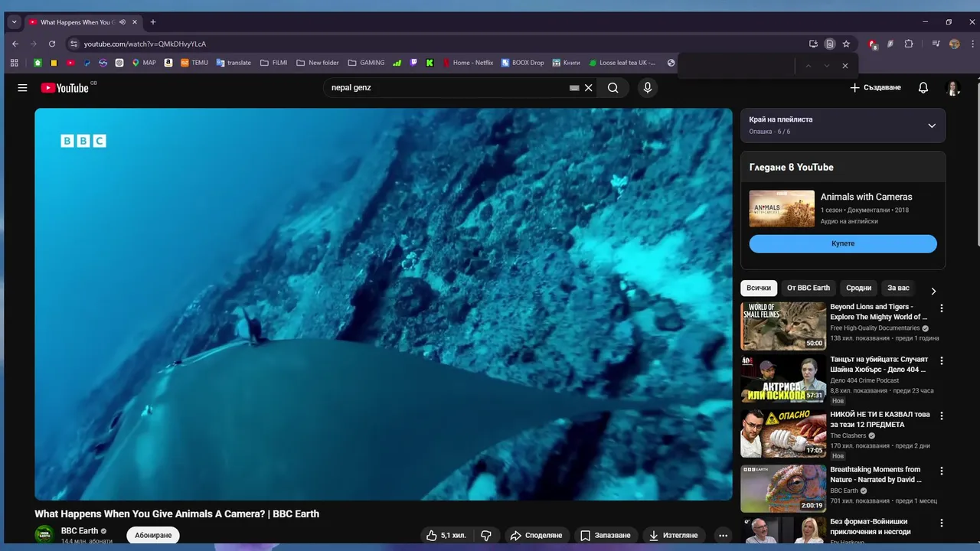Image resolution: width=980 pixels, height=551 pixels.
Task: Start voice search with microphone icon
Action: pos(648,88)
